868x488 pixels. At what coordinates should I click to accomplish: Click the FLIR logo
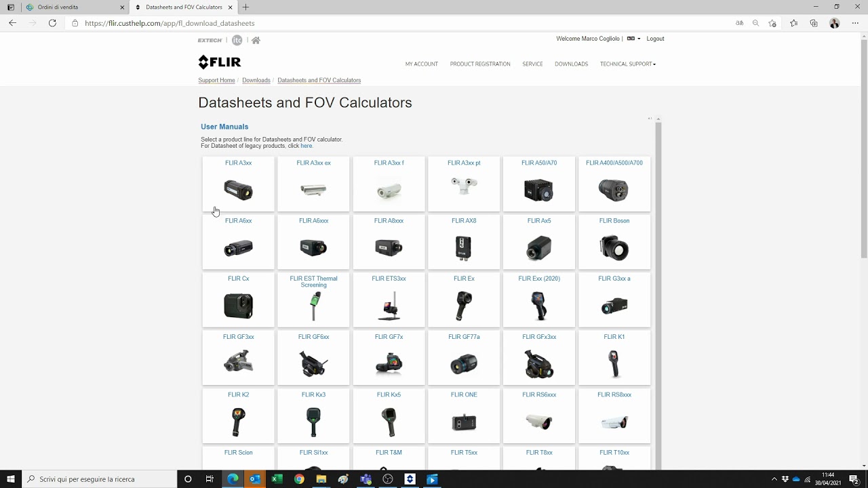click(x=219, y=62)
